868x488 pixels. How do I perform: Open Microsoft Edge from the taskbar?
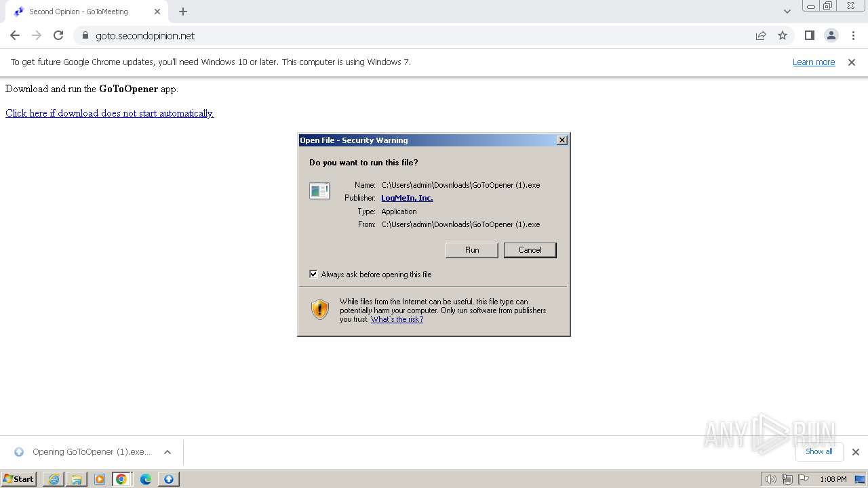146,479
